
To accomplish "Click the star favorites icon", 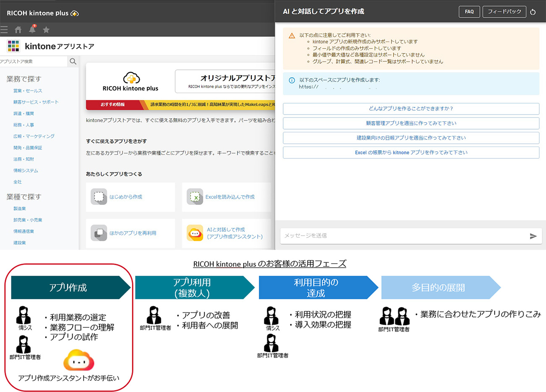I will [x=46, y=30].
